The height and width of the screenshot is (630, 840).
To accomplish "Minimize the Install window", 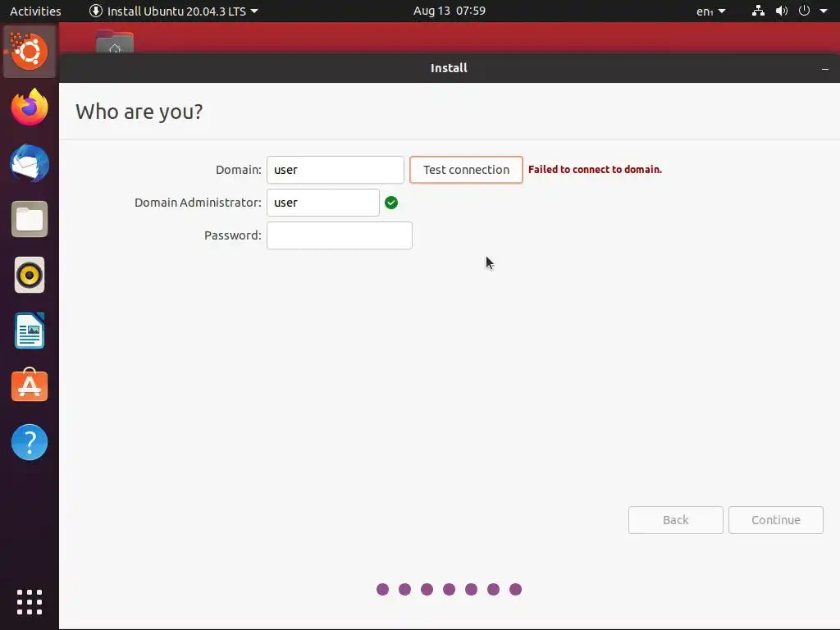I will (825, 69).
